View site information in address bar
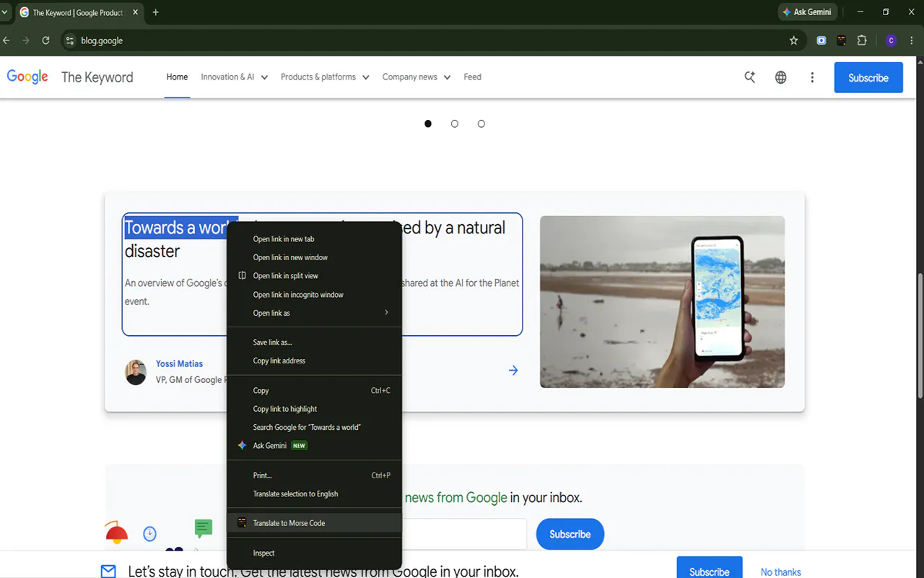 point(69,40)
